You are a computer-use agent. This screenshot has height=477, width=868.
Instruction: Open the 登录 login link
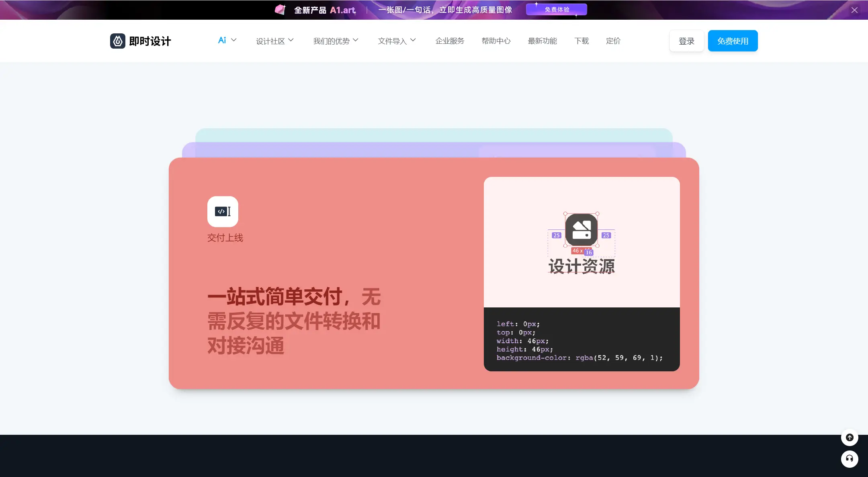tap(686, 40)
